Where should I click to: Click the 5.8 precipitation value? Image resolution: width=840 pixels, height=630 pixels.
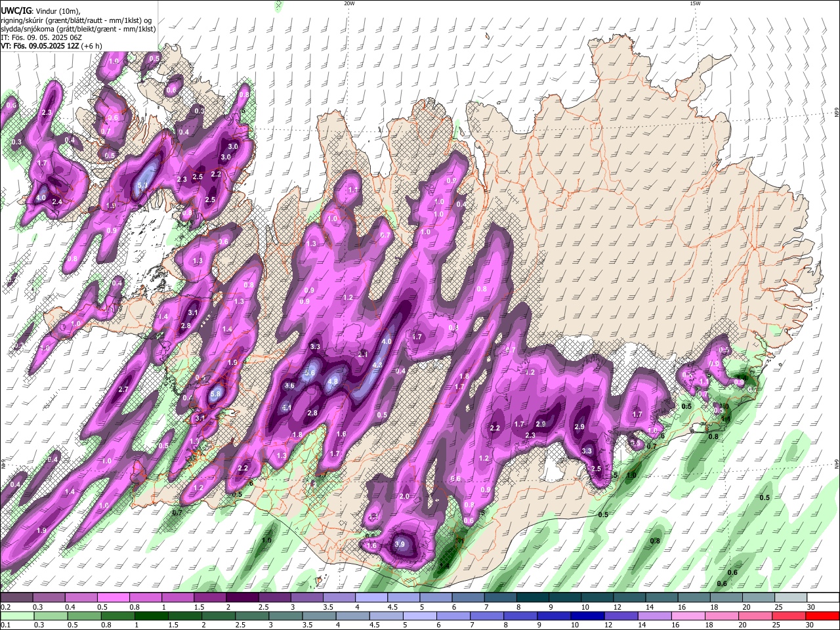(x=216, y=394)
